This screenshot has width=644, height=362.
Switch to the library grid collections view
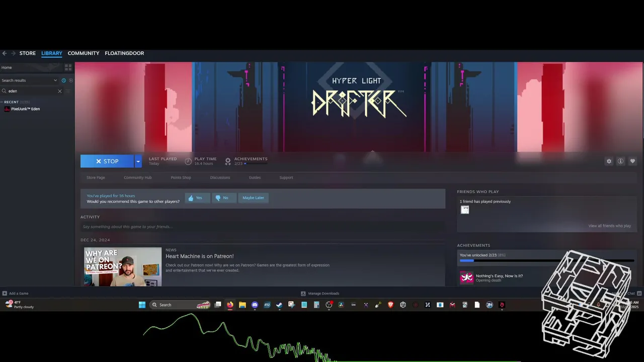(68, 67)
